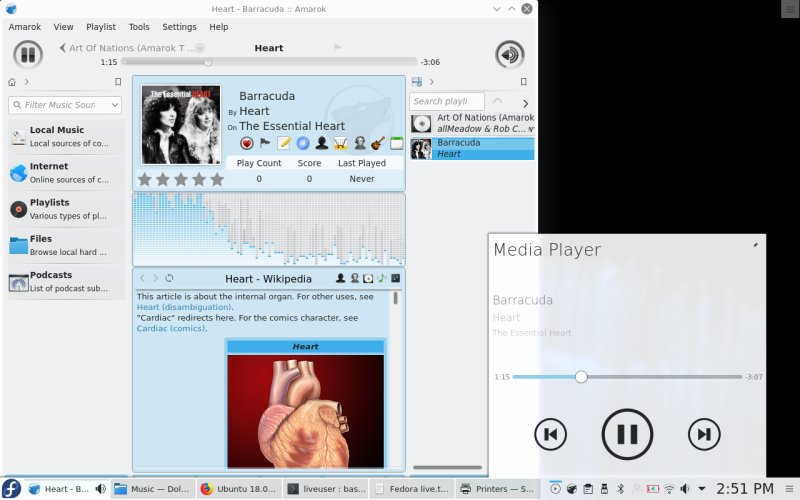Viewport: 800px width, 500px height.
Task: Jump to previous playlist search result
Action: [497, 101]
